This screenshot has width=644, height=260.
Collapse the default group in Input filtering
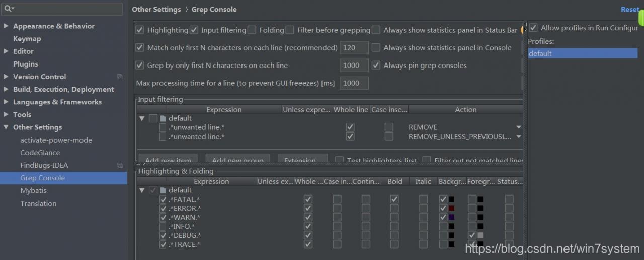click(142, 118)
